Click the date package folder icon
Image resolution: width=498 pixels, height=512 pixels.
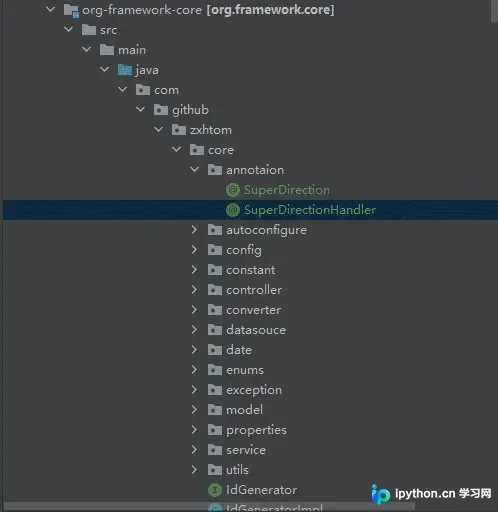coord(215,350)
